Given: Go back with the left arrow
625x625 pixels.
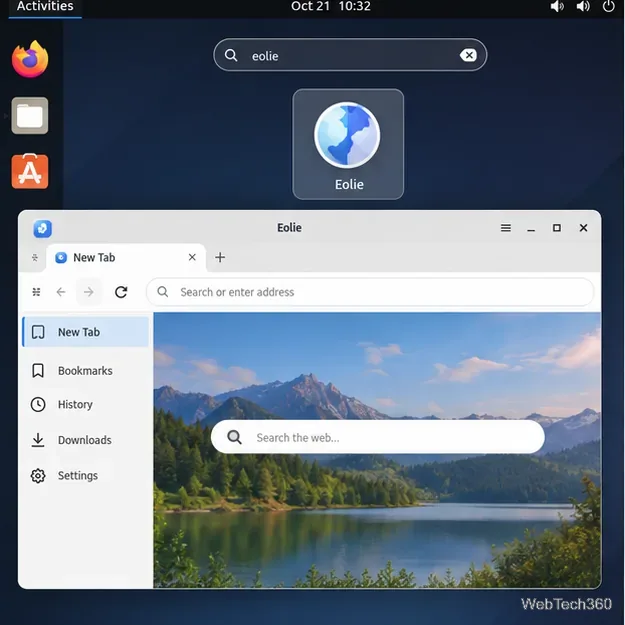Looking at the screenshot, I should coord(61,292).
